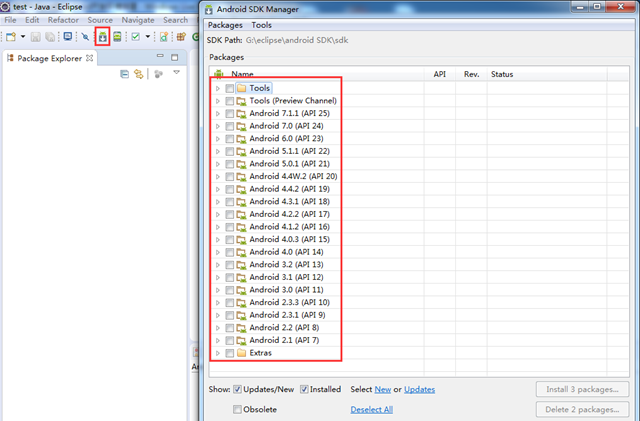This screenshot has width=640, height=421.
Task: Open the Lint check dropdown arrow in Eclipse toolbar
Action: pos(148,37)
